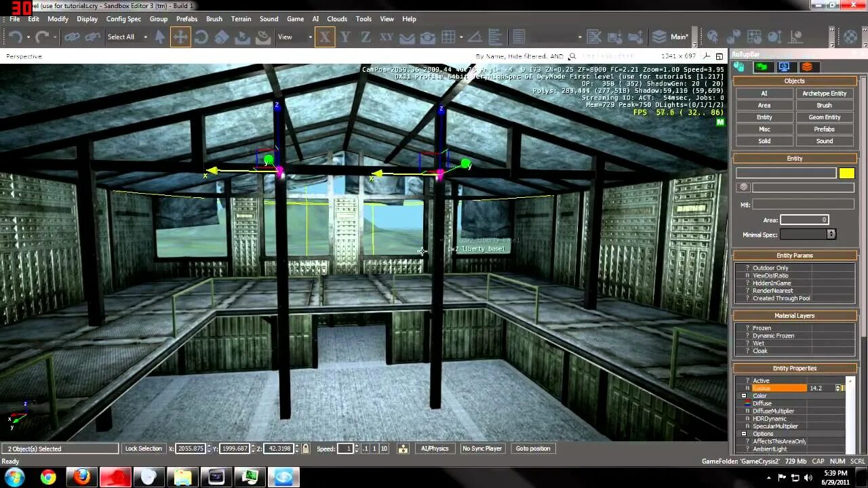
Task: Click the Solid object button
Action: pos(764,141)
